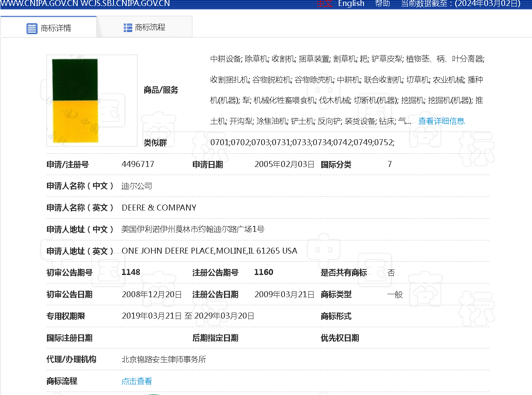
Task: Click the 中文 language link
Action: 324,3
